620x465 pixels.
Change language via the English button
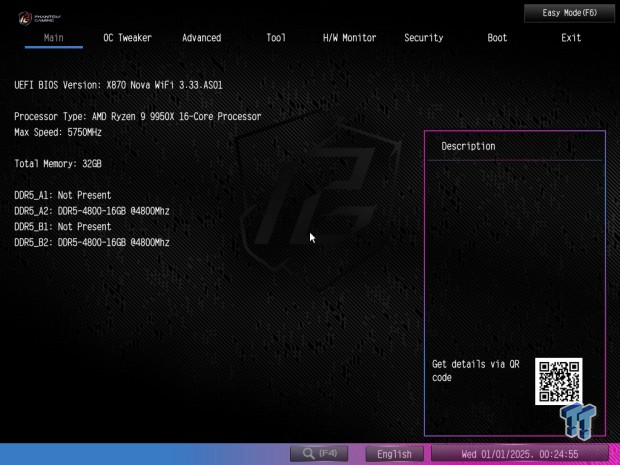pyautogui.click(x=394, y=454)
